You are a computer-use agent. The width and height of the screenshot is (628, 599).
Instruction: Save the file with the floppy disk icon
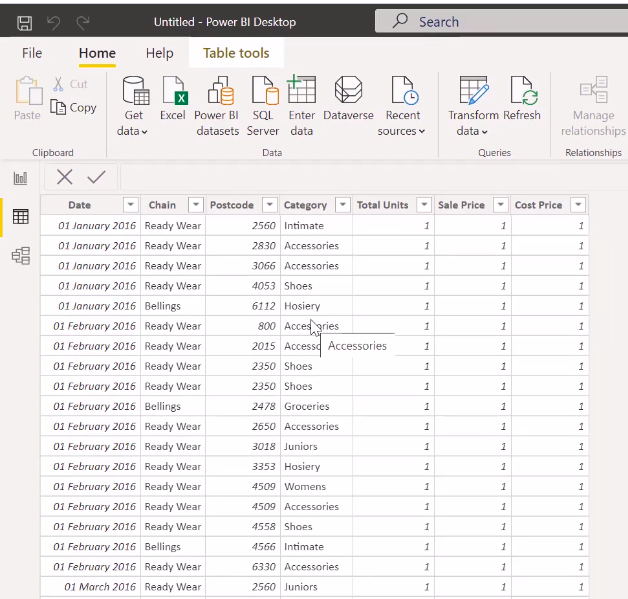(x=24, y=22)
